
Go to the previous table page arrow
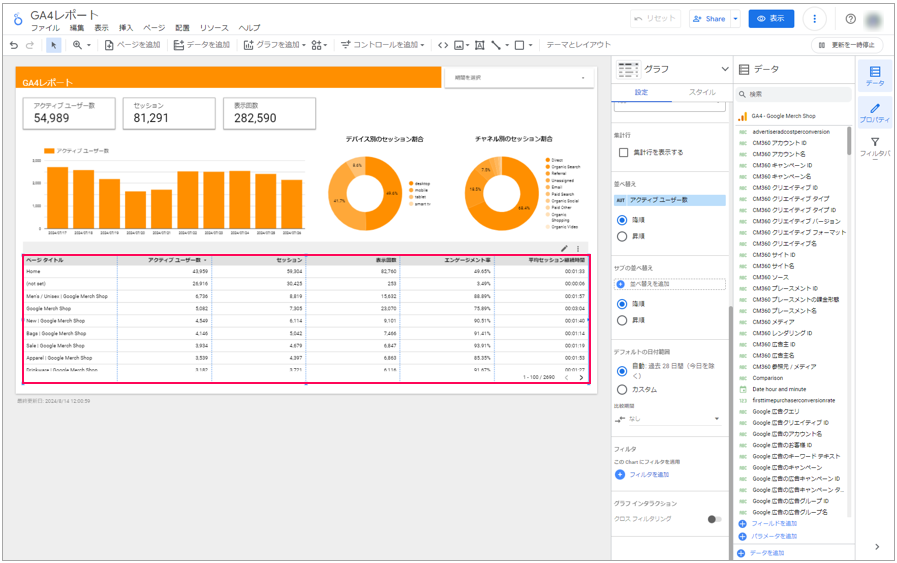point(567,378)
